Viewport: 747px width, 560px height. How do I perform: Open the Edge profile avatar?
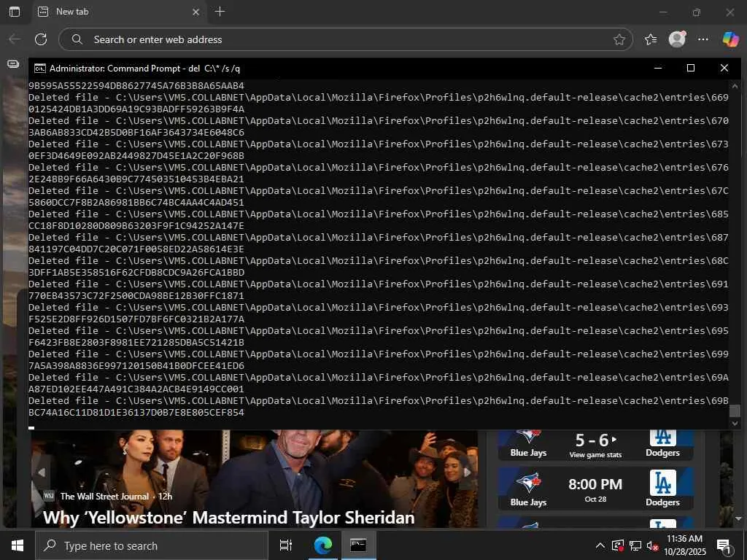pyautogui.click(x=677, y=39)
